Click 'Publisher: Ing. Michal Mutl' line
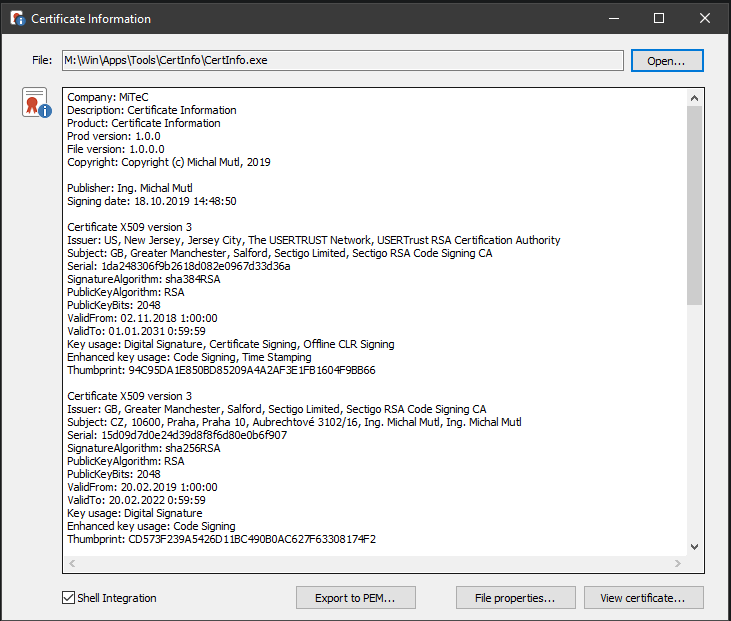Image resolution: width=731 pixels, height=621 pixels. [130, 188]
